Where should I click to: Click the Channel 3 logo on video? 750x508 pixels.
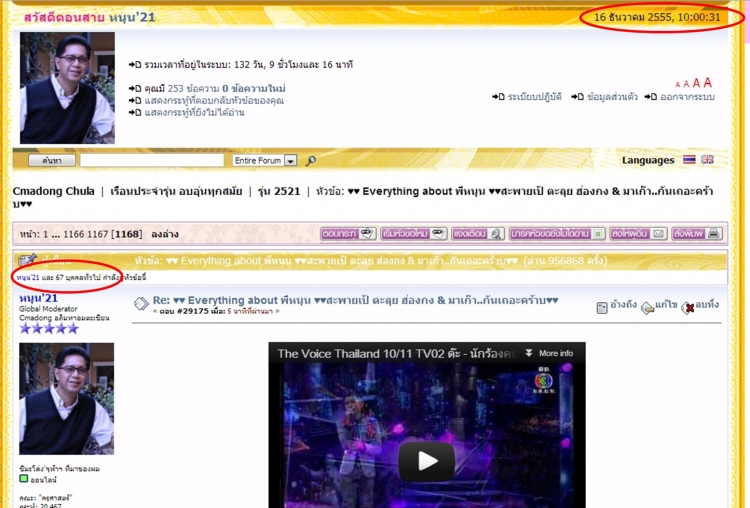pyautogui.click(x=543, y=380)
